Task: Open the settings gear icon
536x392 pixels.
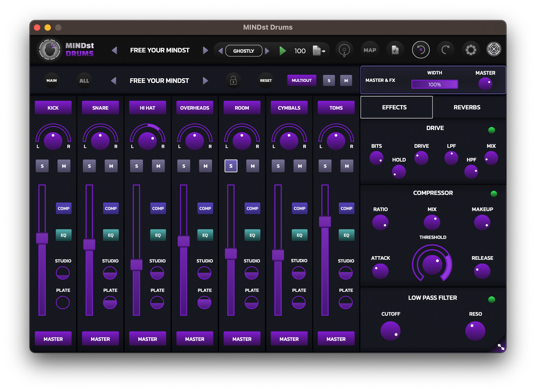Action: pyautogui.click(x=471, y=50)
